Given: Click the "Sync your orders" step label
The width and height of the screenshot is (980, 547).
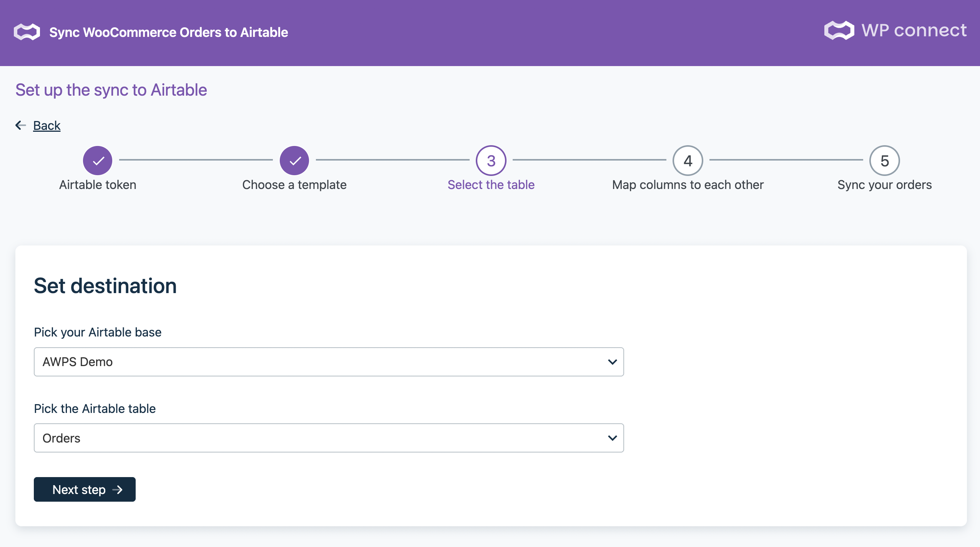Looking at the screenshot, I should tap(885, 185).
